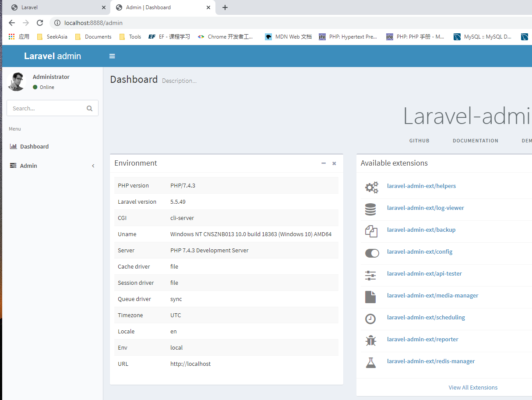Open laravel-admin-ext/reporter link

423,339
